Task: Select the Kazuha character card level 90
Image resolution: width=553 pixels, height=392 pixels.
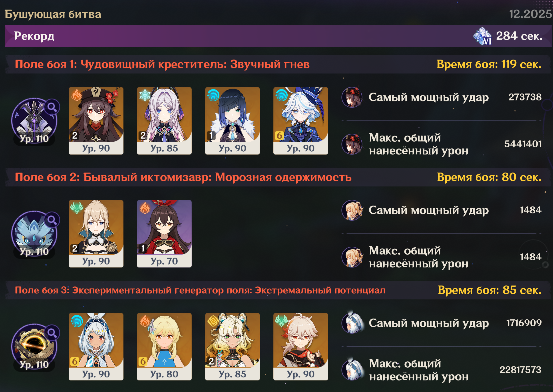Action: pos(301,347)
